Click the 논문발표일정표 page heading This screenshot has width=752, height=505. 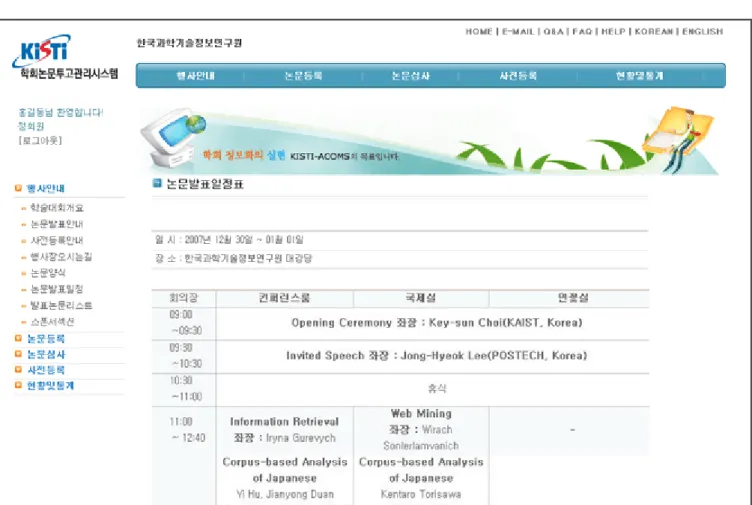coord(205,184)
